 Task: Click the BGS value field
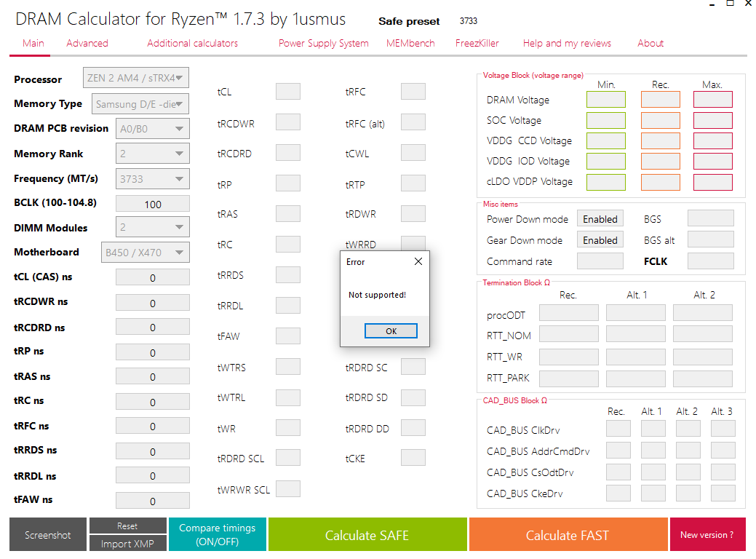coord(711,218)
